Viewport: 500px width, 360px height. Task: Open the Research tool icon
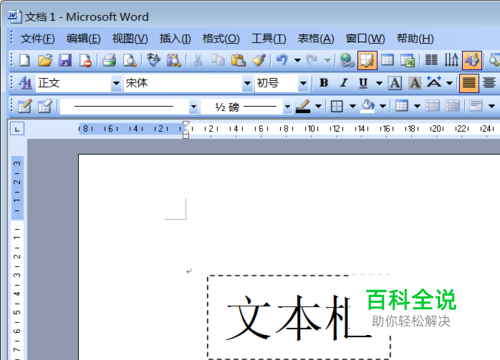pyautogui.click(x=174, y=61)
